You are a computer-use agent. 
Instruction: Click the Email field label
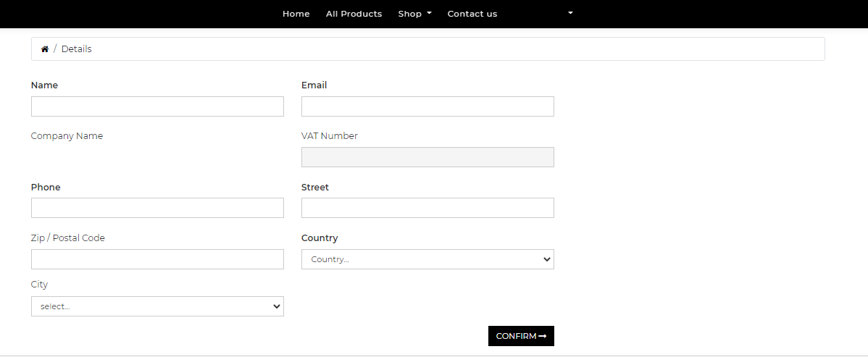point(314,85)
